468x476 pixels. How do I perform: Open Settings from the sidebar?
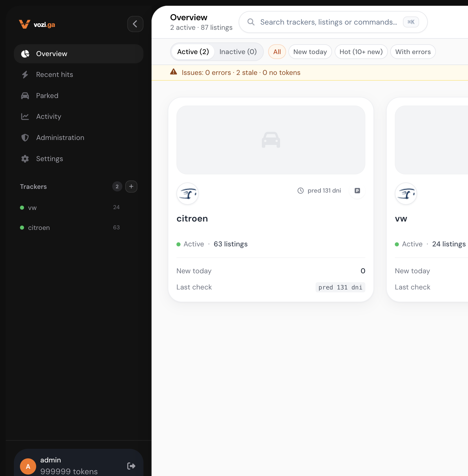click(x=79, y=159)
